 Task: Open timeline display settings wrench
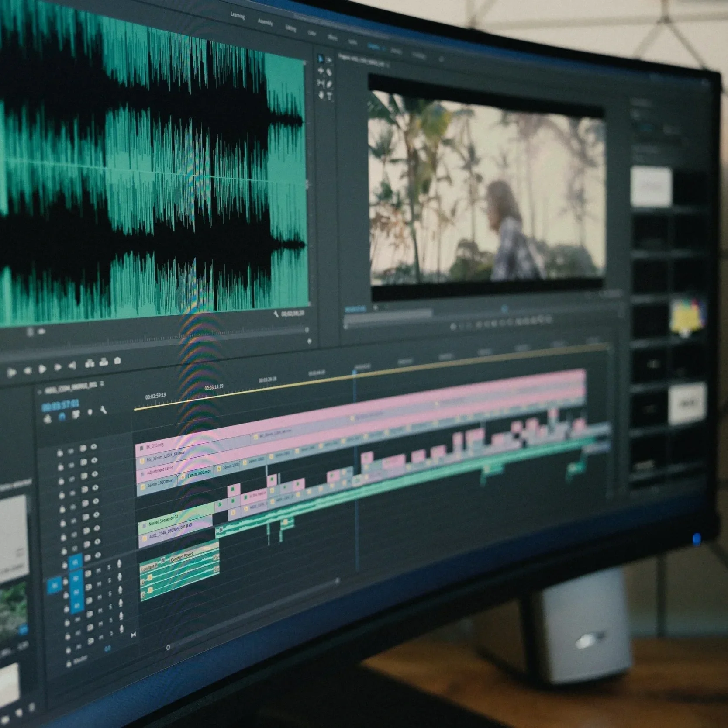pyautogui.click(x=103, y=410)
